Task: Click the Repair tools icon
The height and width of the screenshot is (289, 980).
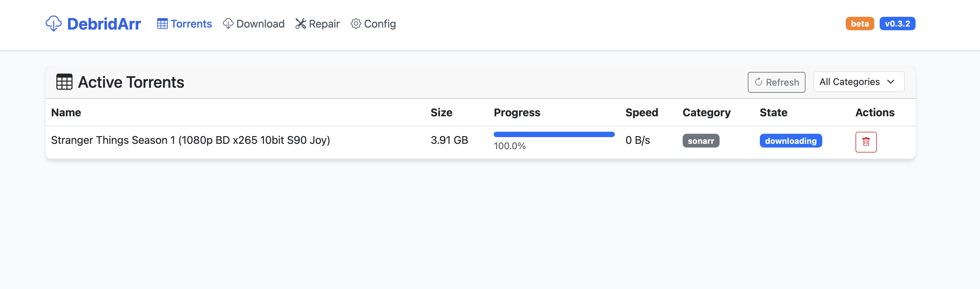Action: (x=300, y=24)
